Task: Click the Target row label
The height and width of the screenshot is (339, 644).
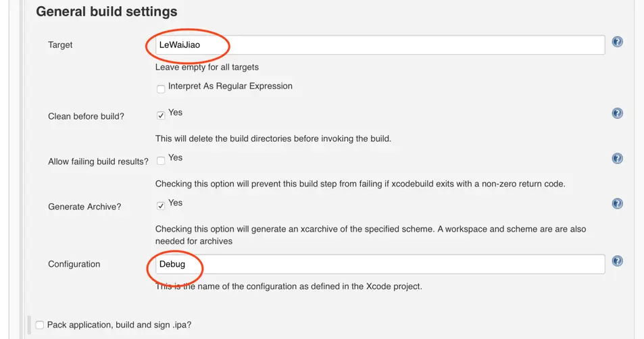Action: 60,45
